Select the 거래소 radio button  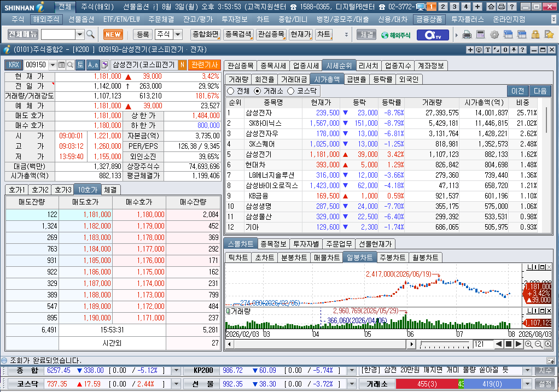click(258, 91)
